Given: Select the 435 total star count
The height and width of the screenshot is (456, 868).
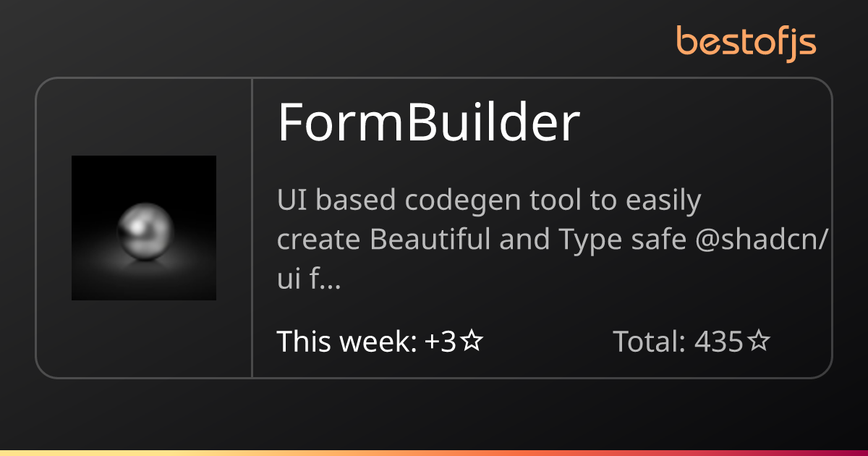Looking at the screenshot, I should [x=719, y=342].
